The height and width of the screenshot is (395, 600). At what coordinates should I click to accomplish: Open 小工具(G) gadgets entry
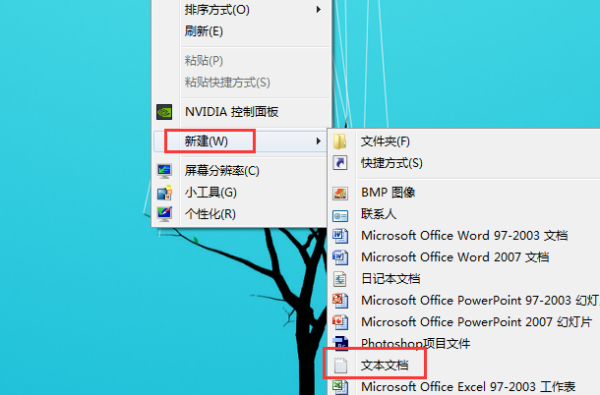[x=210, y=192]
